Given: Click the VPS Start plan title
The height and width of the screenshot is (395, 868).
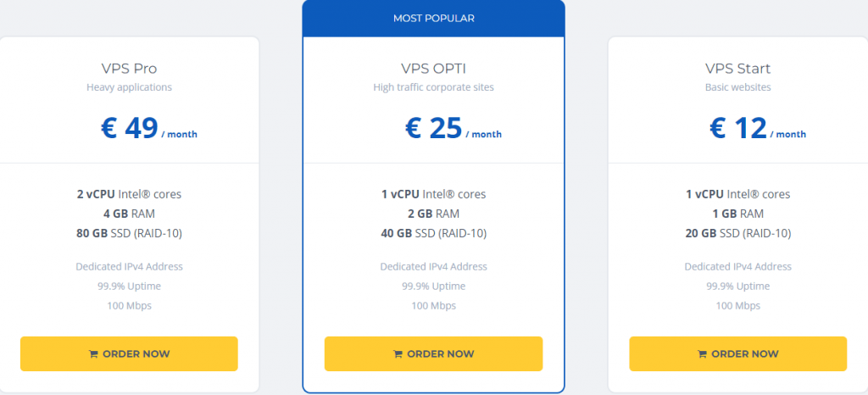Looking at the screenshot, I should (738, 69).
